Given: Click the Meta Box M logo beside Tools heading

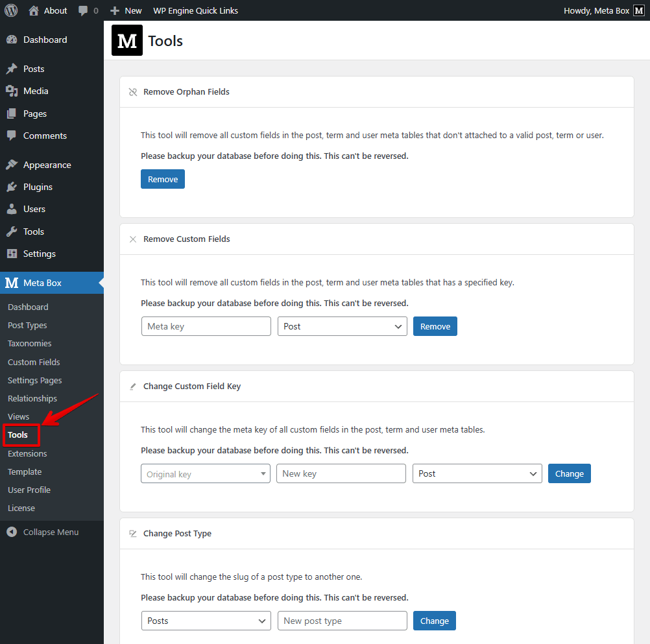Looking at the screenshot, I should [x=126, y=40].
